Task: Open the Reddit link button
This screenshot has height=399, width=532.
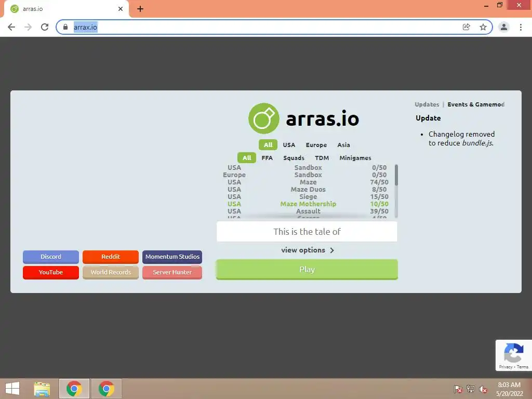Action: [x=111, y=257]
